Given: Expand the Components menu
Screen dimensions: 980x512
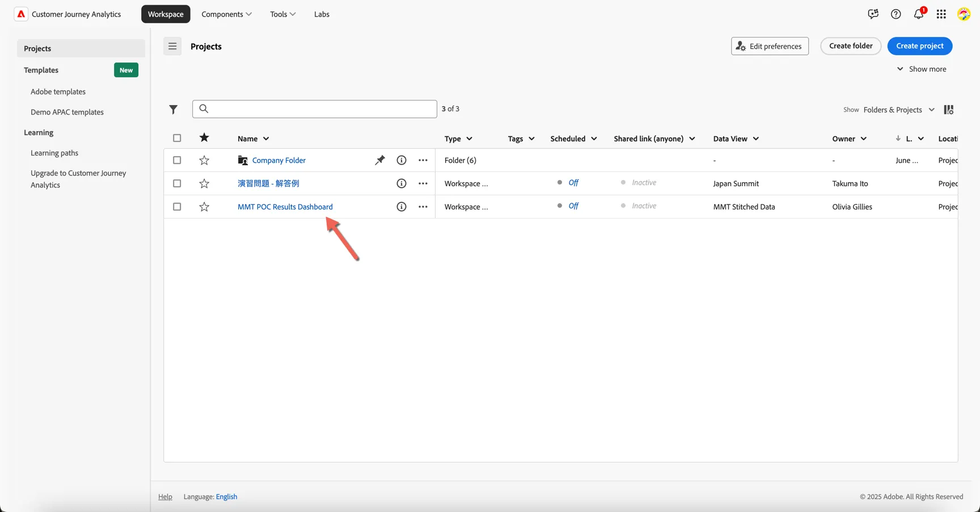Looking at the screenshot, I should click(226, 14).
